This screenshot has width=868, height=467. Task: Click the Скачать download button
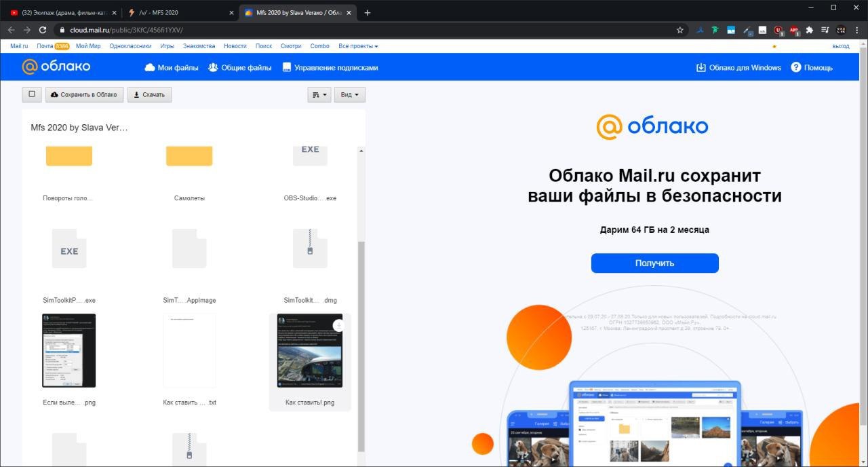(149, 94)
